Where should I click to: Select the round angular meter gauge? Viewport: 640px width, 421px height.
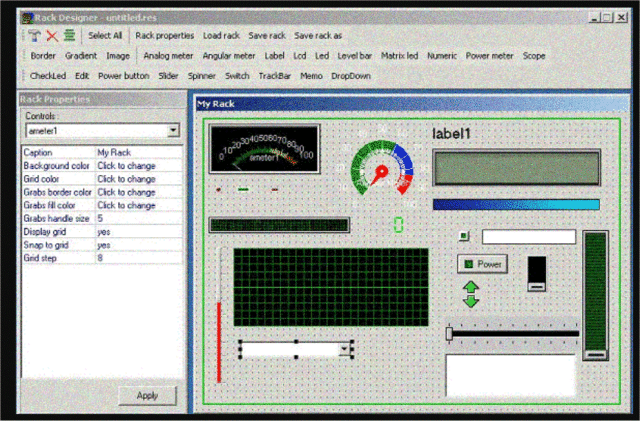pyautogui.click(x=381, y=167)
